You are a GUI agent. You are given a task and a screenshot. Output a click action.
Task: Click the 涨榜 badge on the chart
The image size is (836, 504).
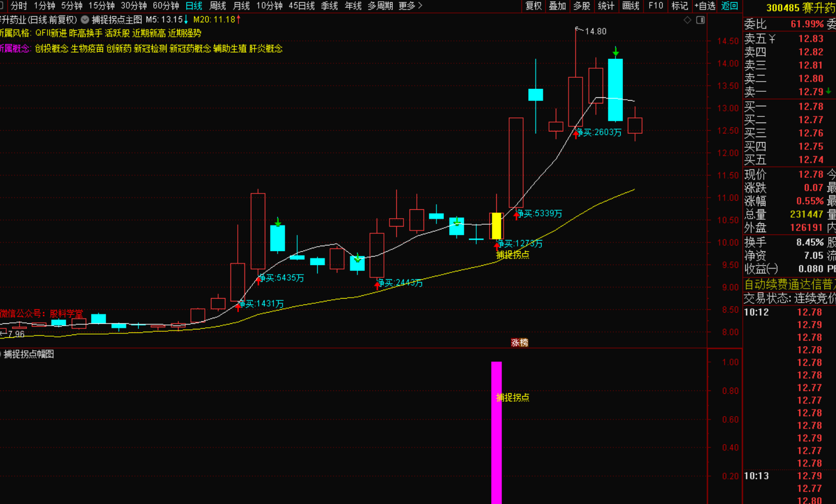[520, 342]
